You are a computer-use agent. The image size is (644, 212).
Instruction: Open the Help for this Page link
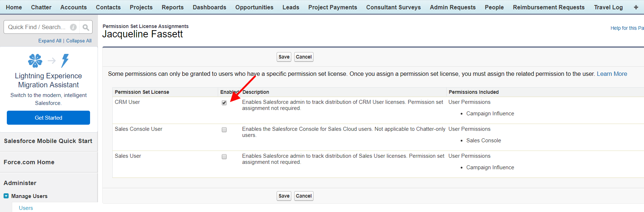click(627, 28)
